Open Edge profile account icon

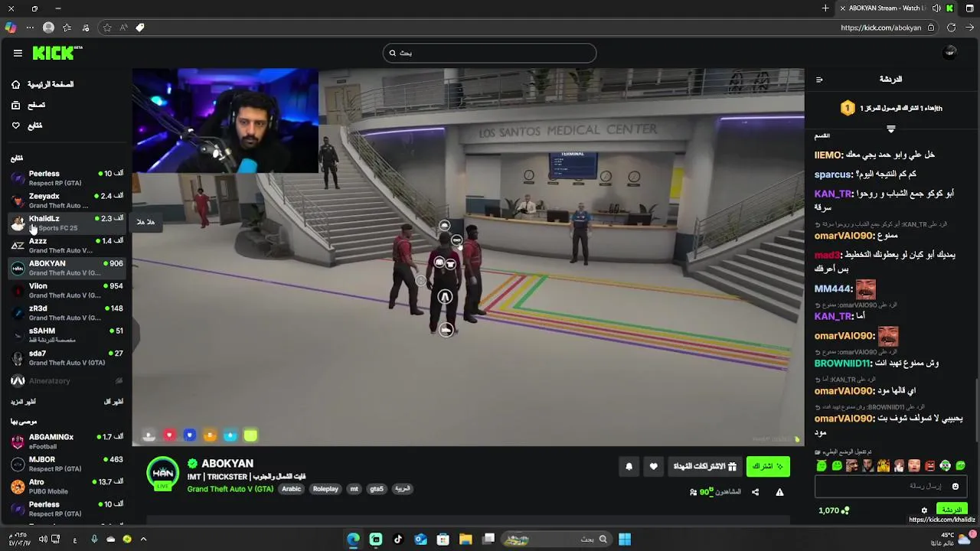48,28
